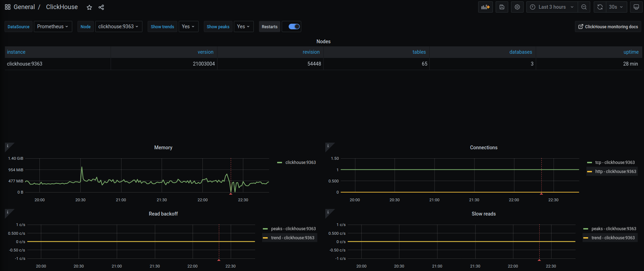Toggle trend series in Read backoff legend
644x271 pixels.
click(x=293, y=238)
